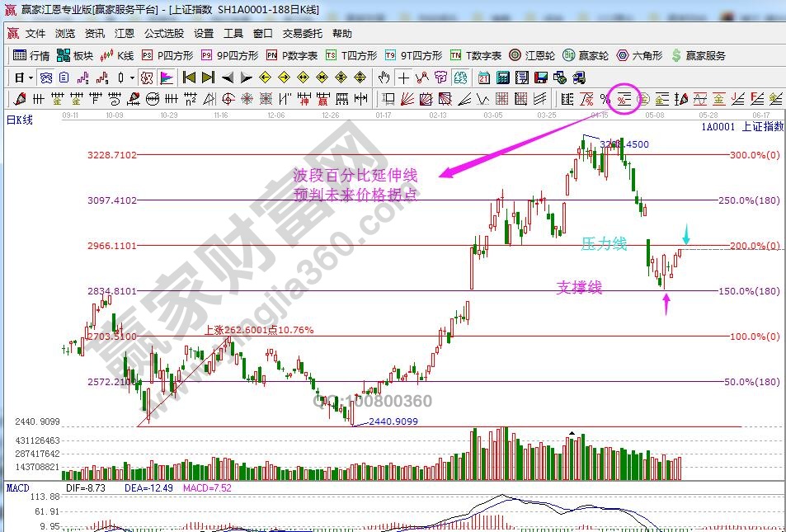Viewport: 786px width, 532px height.
Task: Open 赢家服务 dollar sign icon
Action: [x=699, y=55]
